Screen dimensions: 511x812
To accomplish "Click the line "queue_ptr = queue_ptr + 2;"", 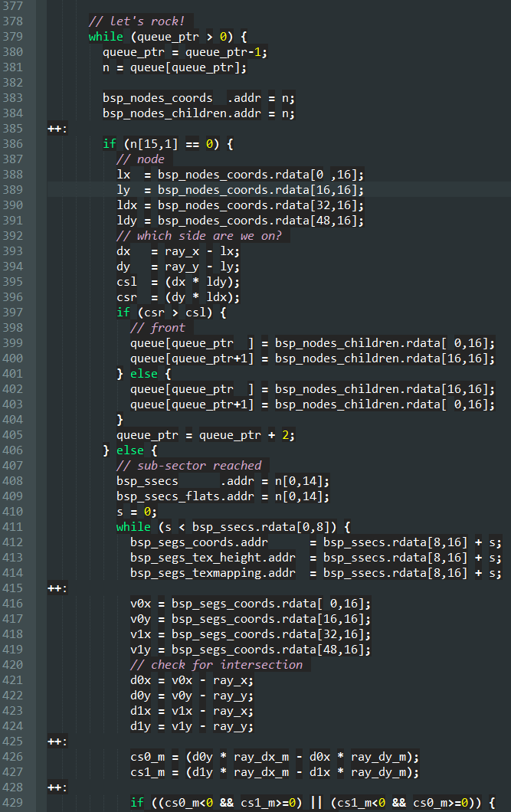I will (x=205, y=435).
